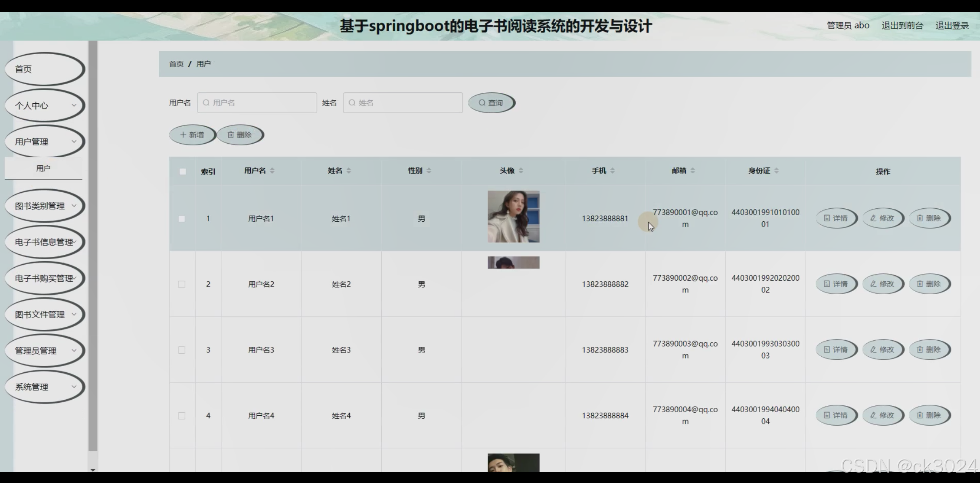
Task: Sort by 用户名 column arrows
Action: 272,171
